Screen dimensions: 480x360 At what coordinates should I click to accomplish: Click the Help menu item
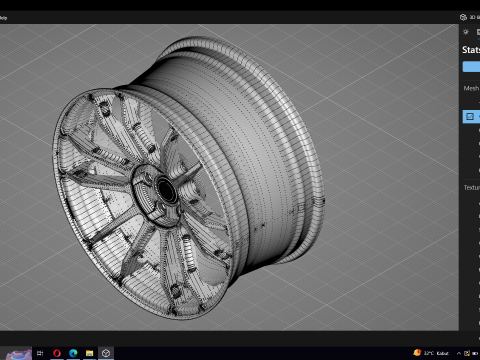click(3, 18)
